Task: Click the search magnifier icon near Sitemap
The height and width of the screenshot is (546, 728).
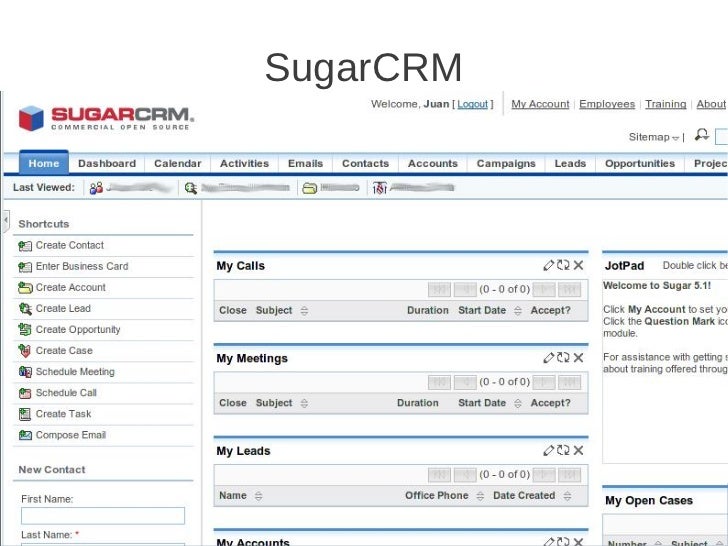Action: pyautogui.click(x=702, y=135)
